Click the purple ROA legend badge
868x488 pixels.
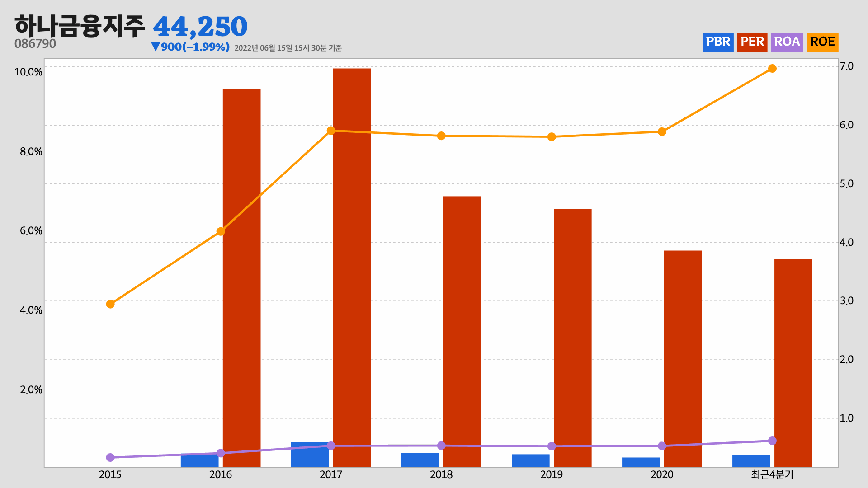[x=787, y=42]
